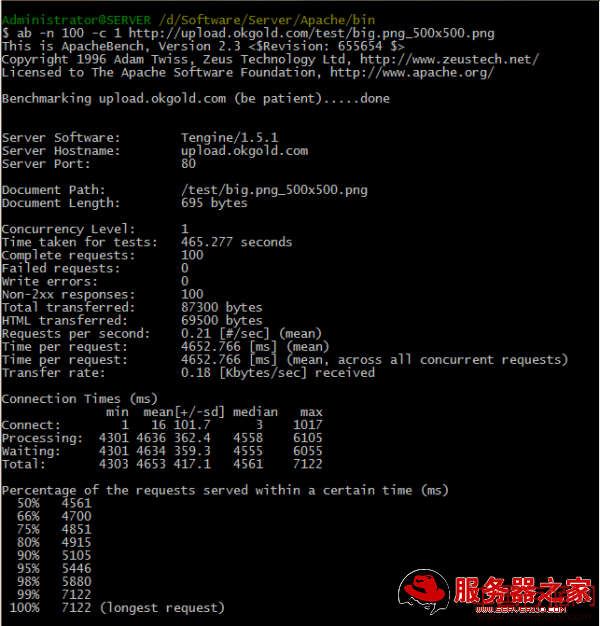The width and height of the screenshot is (600, 626).
Task: Click the Tengine/1.5.1 server software value
Action: pyautogui.click(x=230, y=138)
